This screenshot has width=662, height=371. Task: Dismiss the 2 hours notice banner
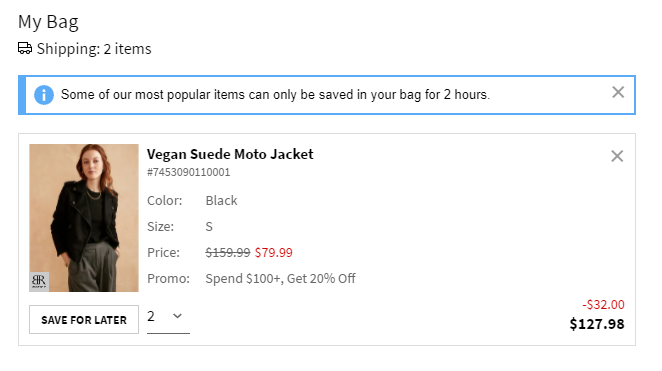[618, 92]
